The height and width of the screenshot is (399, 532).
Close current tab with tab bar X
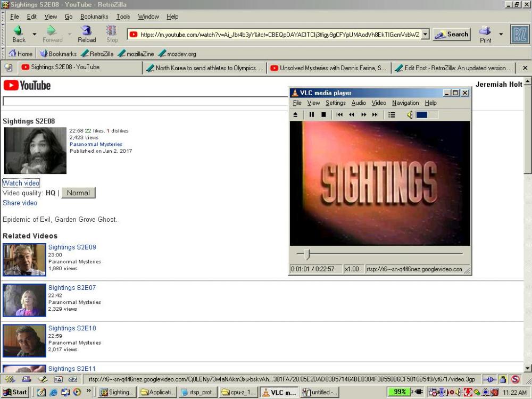click(525, 68)
